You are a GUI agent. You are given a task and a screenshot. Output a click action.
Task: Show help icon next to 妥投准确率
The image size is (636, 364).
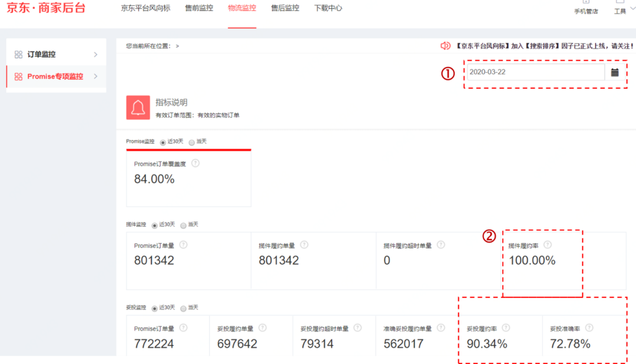coord(589,328)
